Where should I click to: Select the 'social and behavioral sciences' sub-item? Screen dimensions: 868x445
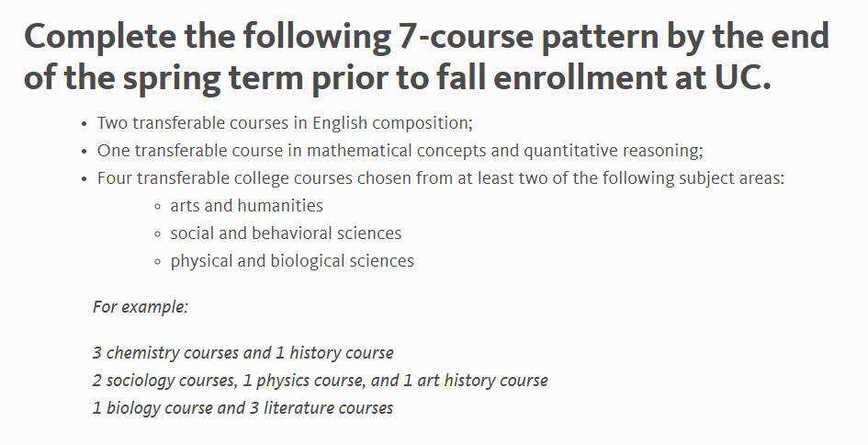[287, 234]
